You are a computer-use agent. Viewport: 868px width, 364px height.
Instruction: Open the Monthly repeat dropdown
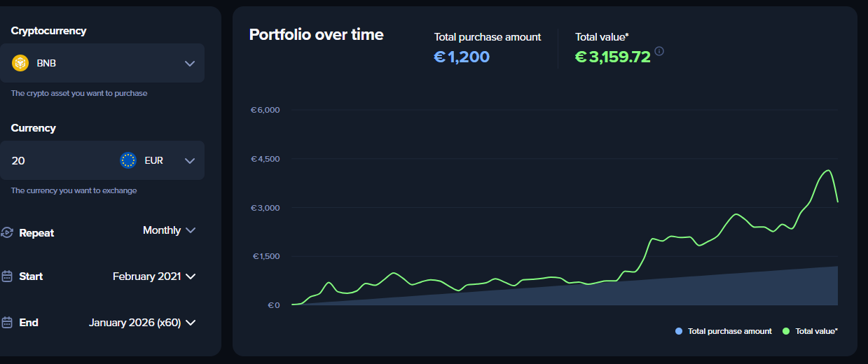click(x=169, y=230)
